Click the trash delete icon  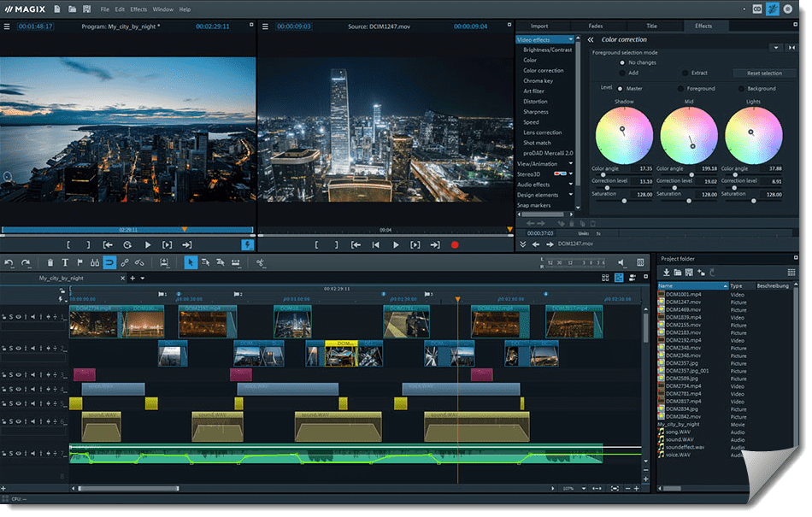[50, 263]
